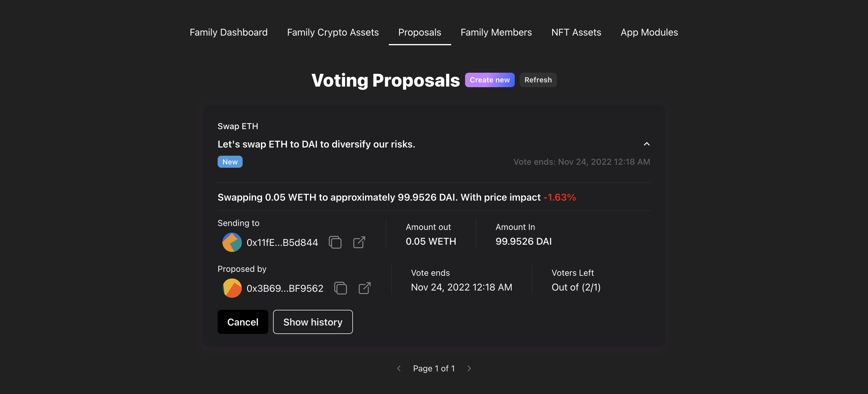Image resolution: width=868 pixels, height=394 pixels.
Task: Click the Proposed by address avatar
Action: tap(232, 288)
